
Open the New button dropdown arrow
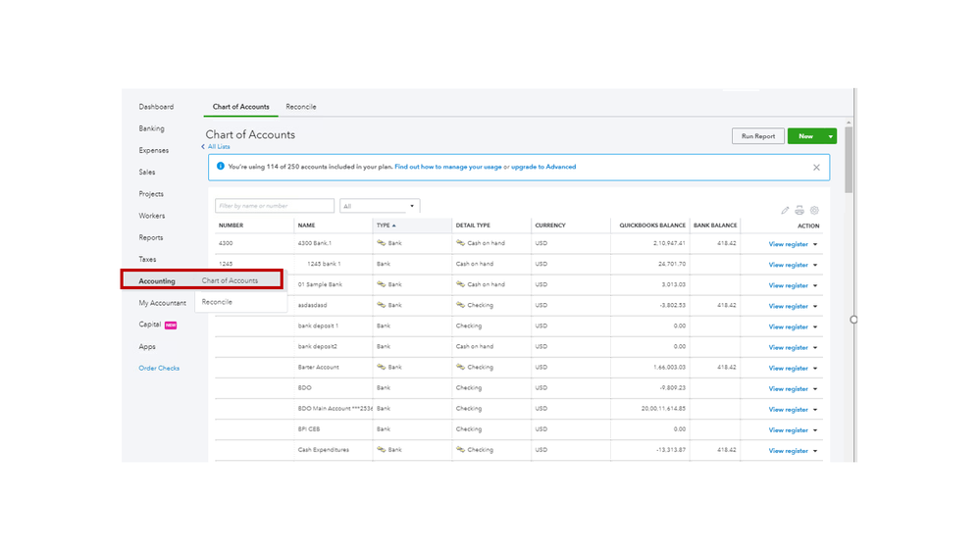831,136
